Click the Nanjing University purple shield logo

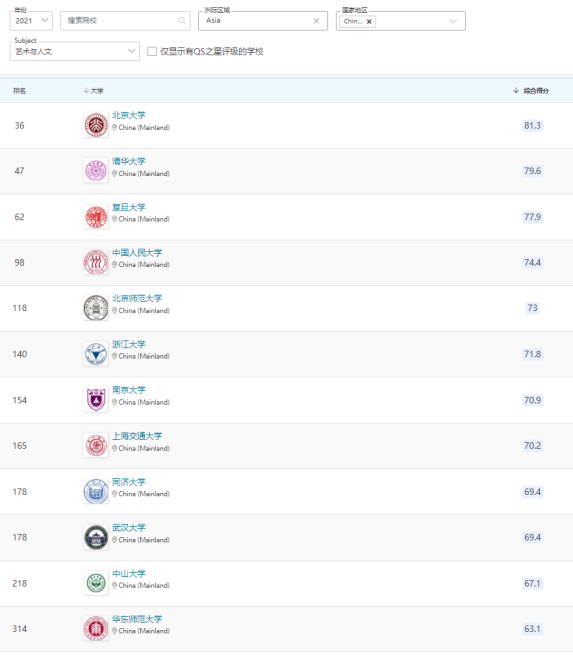[x=96, y=400]
